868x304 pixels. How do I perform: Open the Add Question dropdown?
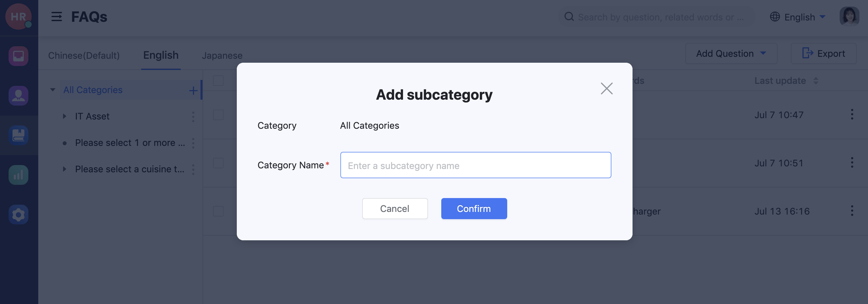[731, 54]
